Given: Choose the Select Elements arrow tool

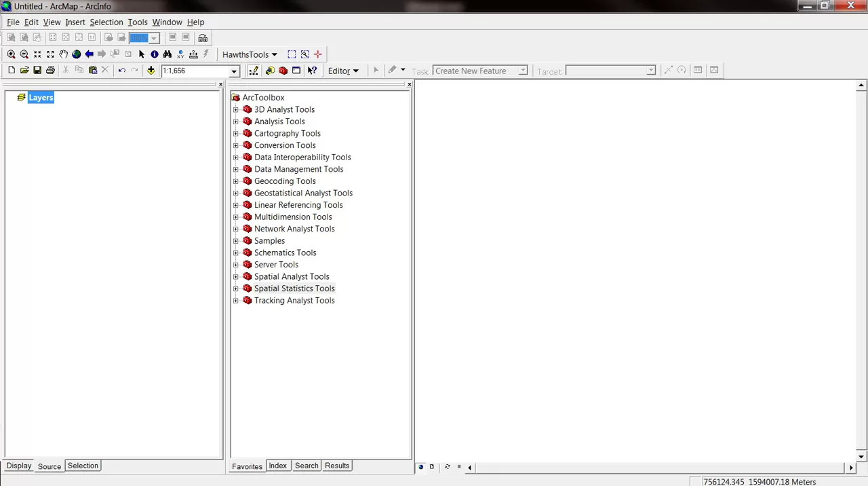Looking at the screenshot, I should pos(141,54).
